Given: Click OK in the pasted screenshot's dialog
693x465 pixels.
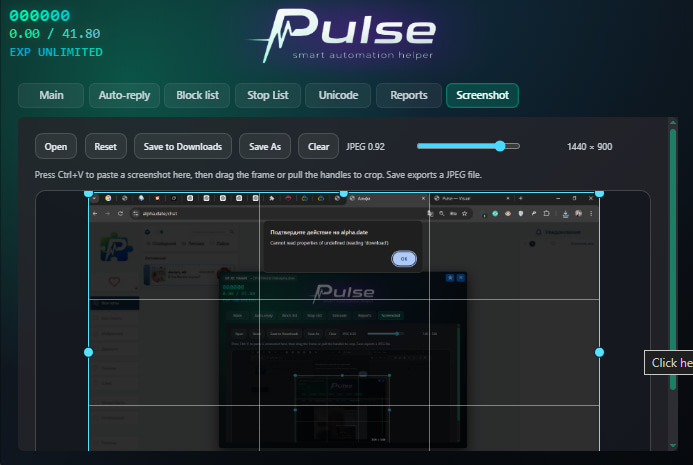Looking at the screenshot, I should (x=404, y=259).
